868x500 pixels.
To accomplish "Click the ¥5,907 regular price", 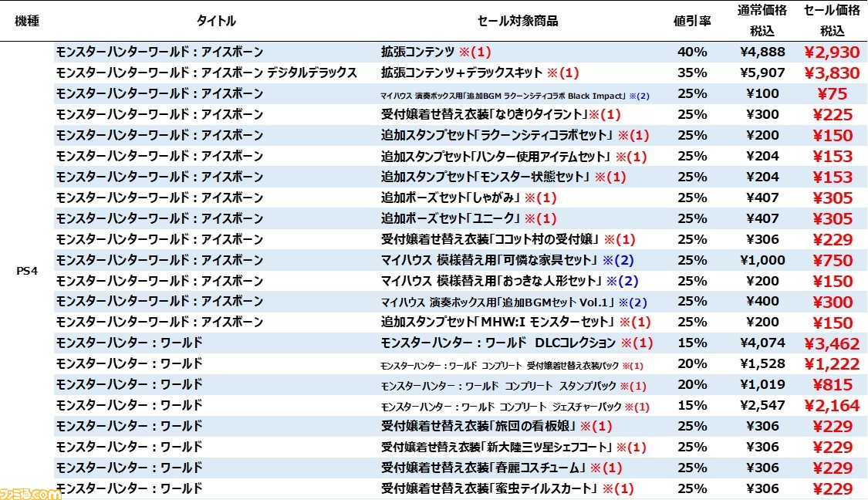I will (762, 73).
